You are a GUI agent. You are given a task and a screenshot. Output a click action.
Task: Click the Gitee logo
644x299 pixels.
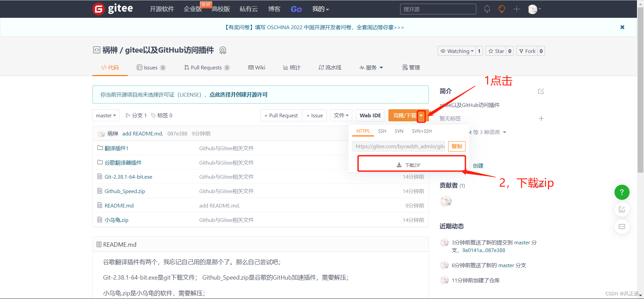(113, 9)
